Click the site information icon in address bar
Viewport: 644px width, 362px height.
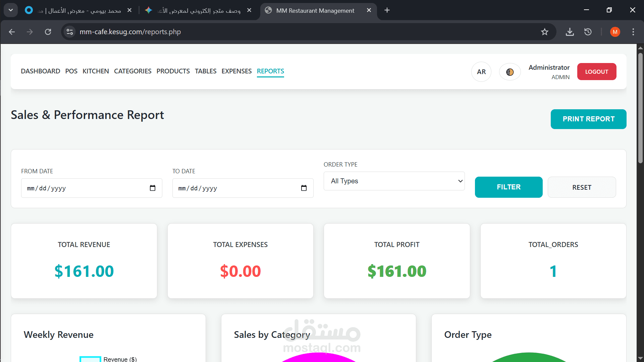(70, 32)
